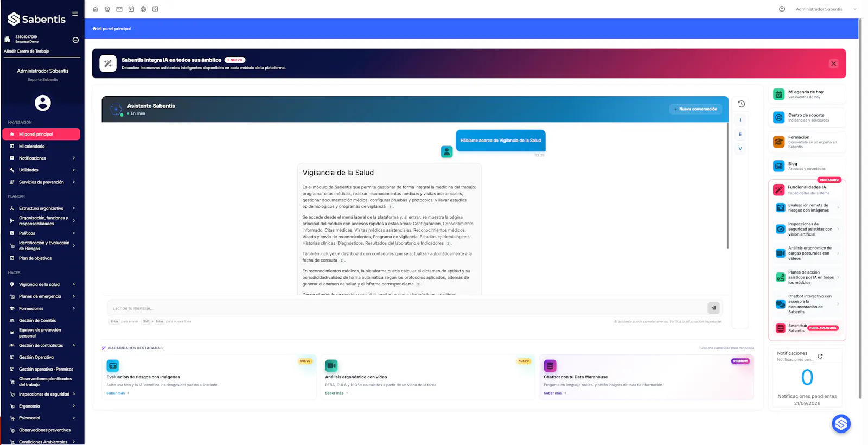Image resolution: width=868 pixels, height=445 pixels.
Task: Close the Sabentis integra IA banner
Action: click(834, 63)
